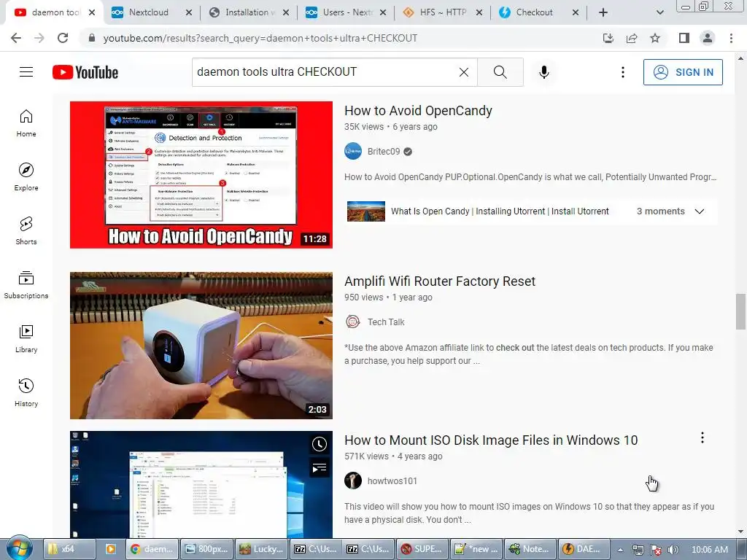747x560 pixels.
Task: Click the Windows Start button
Action: click(x=19, y=548)
